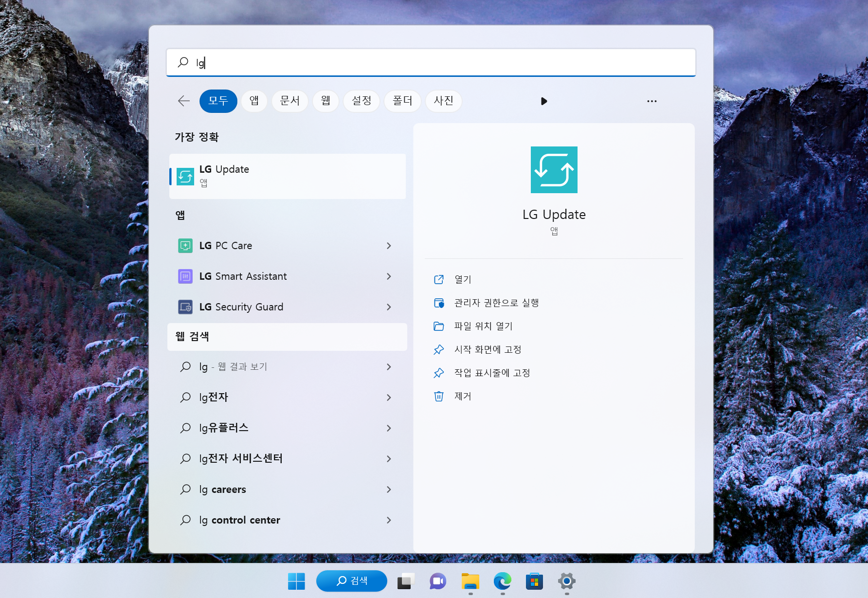Click the open file location folder icon
Image resolution: width=868 pixels, height=598 pixels.
[439, 326]
